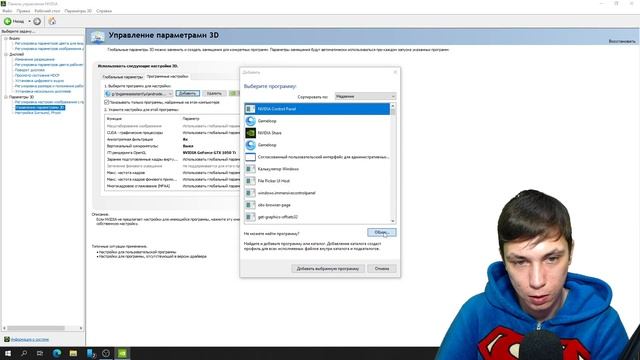Select Gameloop entry between NVIDIA Control Panel and NVIDIA Share

(x=317, y=121)
